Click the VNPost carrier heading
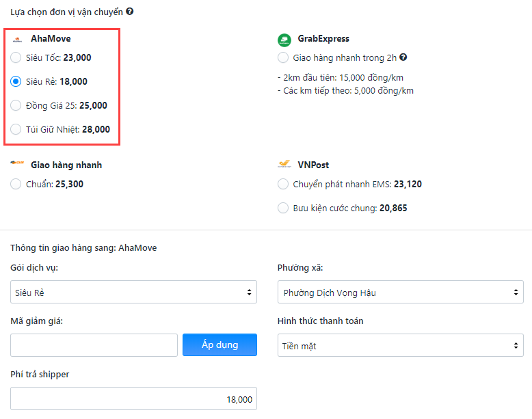Viewport: 532px width, 419px height. [313, 165]
